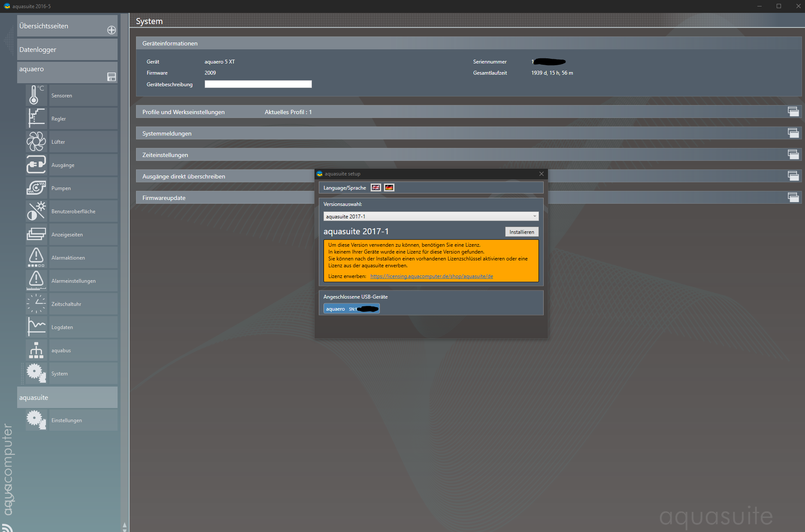The height and width of the screenshot is (532, 805).
Task: Open the aquaero System gear icon
Action: (36, 373)
